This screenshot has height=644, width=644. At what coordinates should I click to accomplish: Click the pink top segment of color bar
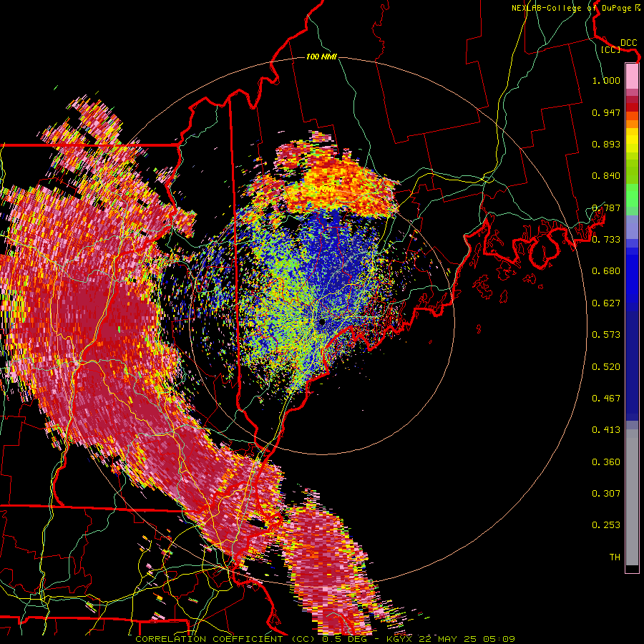tap(632, 76)
